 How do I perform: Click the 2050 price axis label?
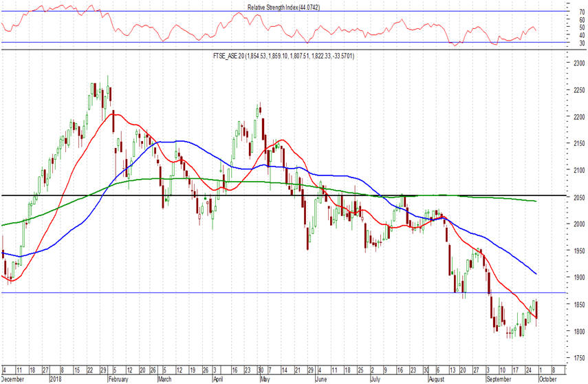[x=579, y=198]
